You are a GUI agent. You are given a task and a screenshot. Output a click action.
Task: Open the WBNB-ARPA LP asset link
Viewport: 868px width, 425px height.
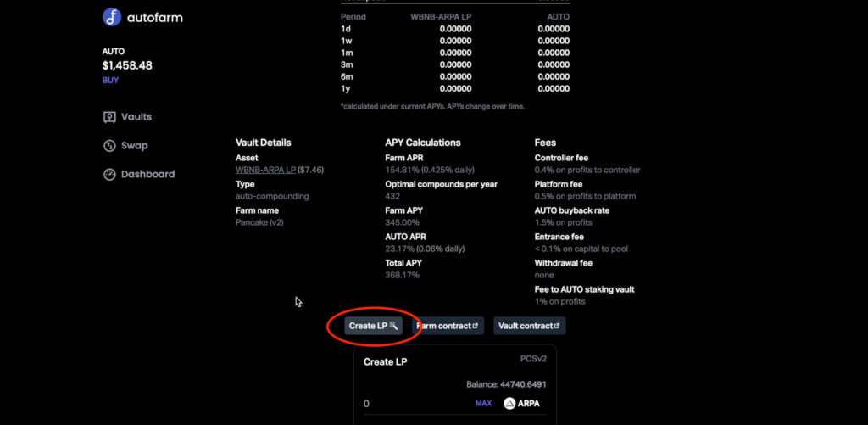(x=265, y=171)
